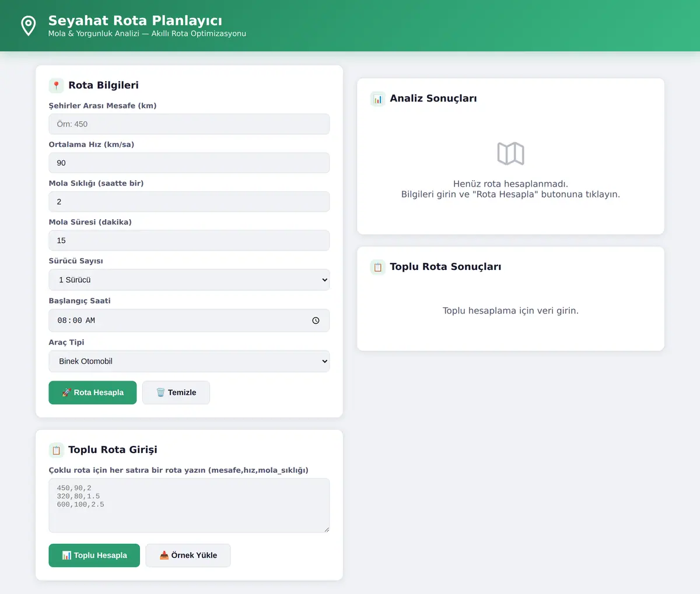The height and width of the screenshot is (594, 700).
Task: Click the Temizle button
Action: (176, 392)
